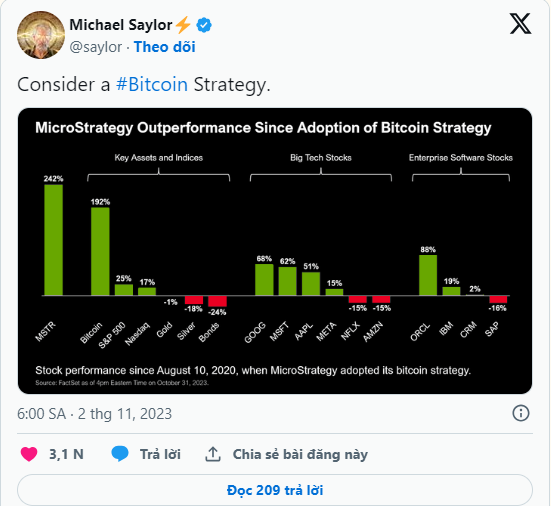Click the share upload arrow icon

pyautogui.click(x=213, y=454)
